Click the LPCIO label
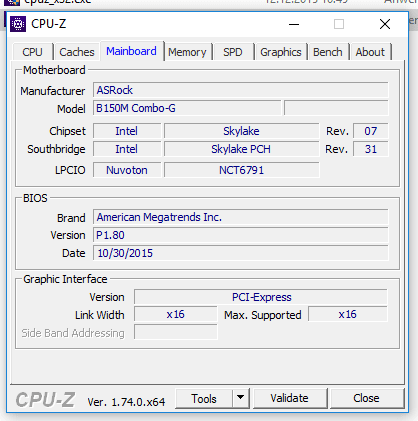The image size is (418, 421). tap(70, 170)
